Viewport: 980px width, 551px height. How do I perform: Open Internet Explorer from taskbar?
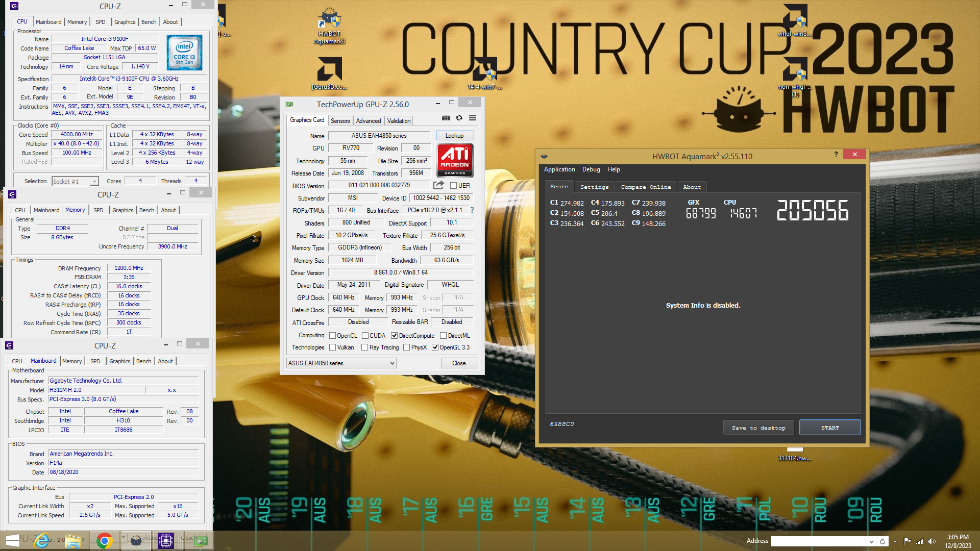(x=42, y=540)
